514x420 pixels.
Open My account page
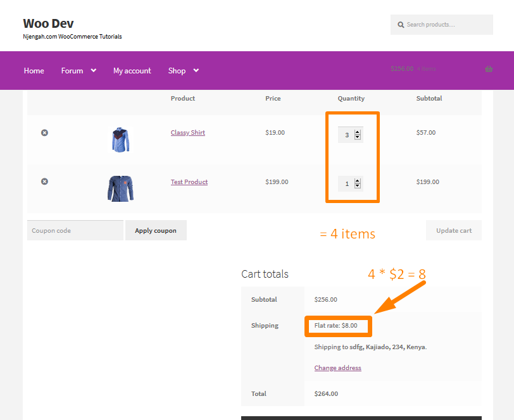tap(132, 71)
